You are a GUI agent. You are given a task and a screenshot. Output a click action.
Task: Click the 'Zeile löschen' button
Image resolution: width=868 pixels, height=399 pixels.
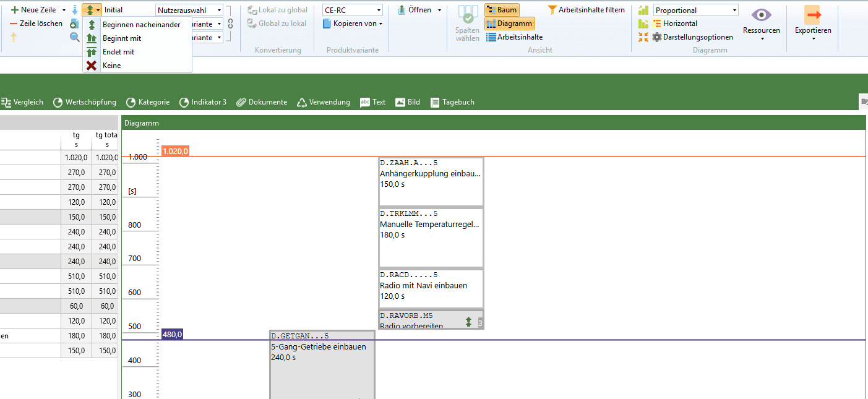pos(36,24)
